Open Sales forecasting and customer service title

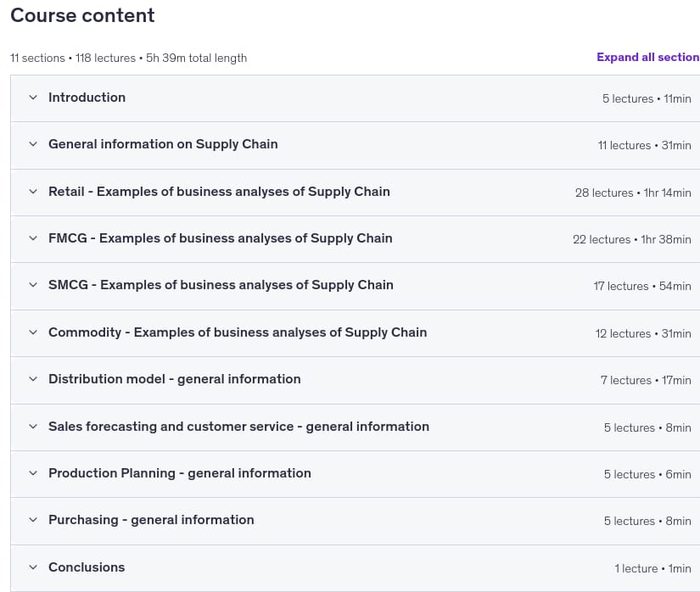coord(238,427)
